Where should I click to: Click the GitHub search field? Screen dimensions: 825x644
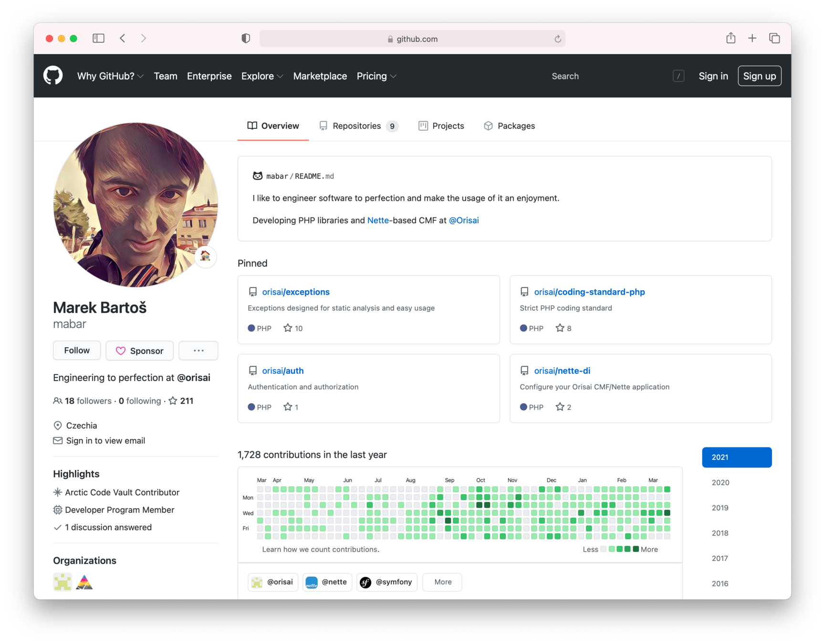coord(617,76)
